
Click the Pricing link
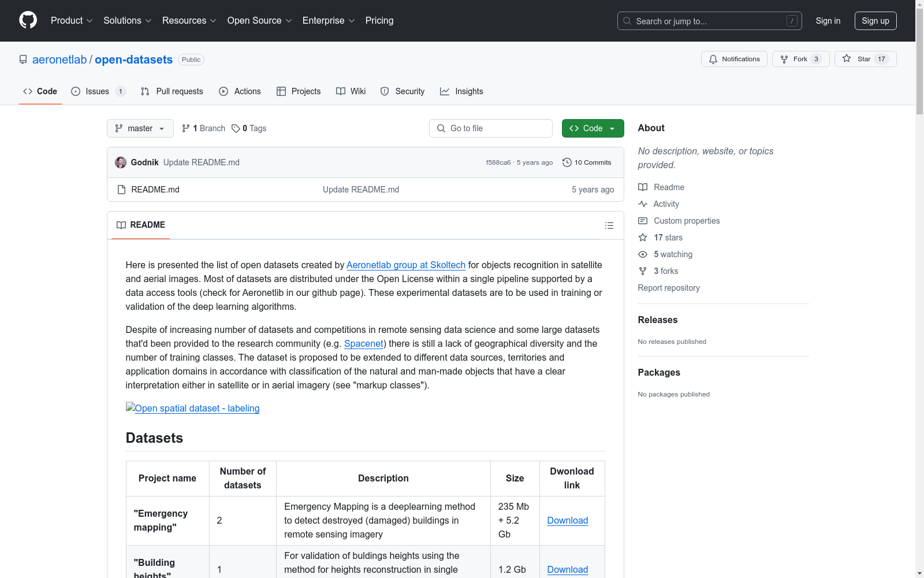(x=379, y=21)
